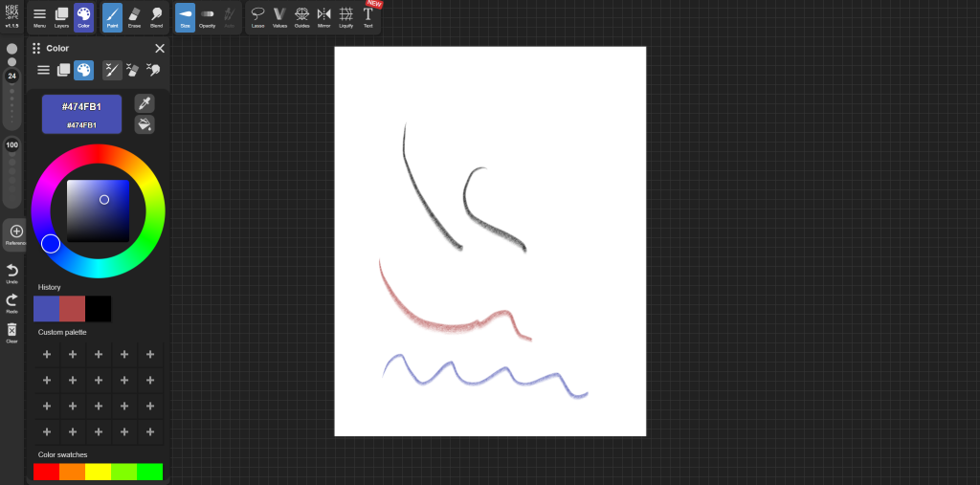Open the Reference image panel
Viewport: 980px width, 485px height.
16,234
